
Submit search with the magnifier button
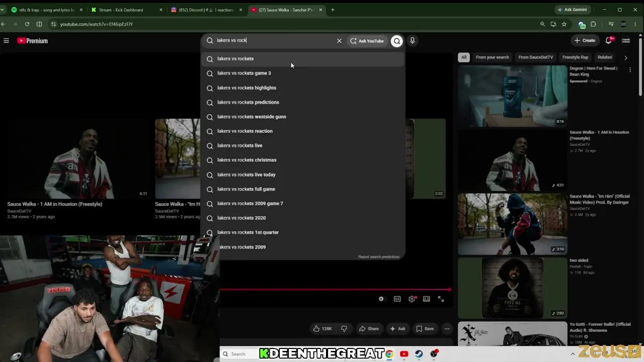[397, 41]
